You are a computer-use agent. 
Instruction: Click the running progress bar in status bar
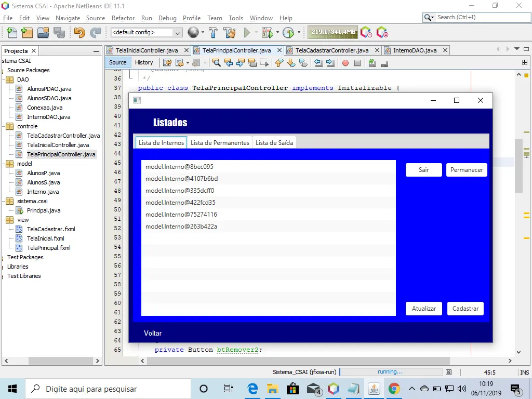coord(391,372)
